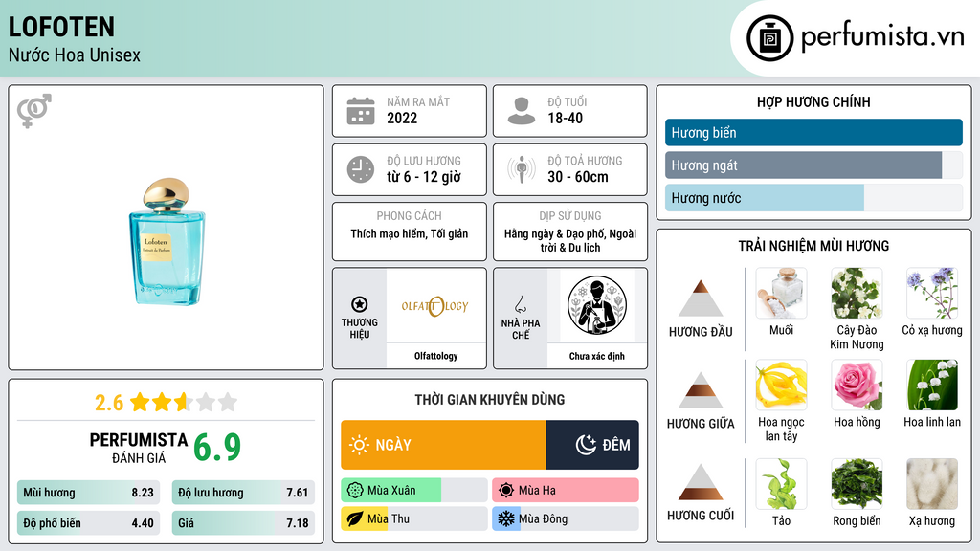Click the Hợp hương chính heading
Screen dimensions: 980x551
point(813,101)
